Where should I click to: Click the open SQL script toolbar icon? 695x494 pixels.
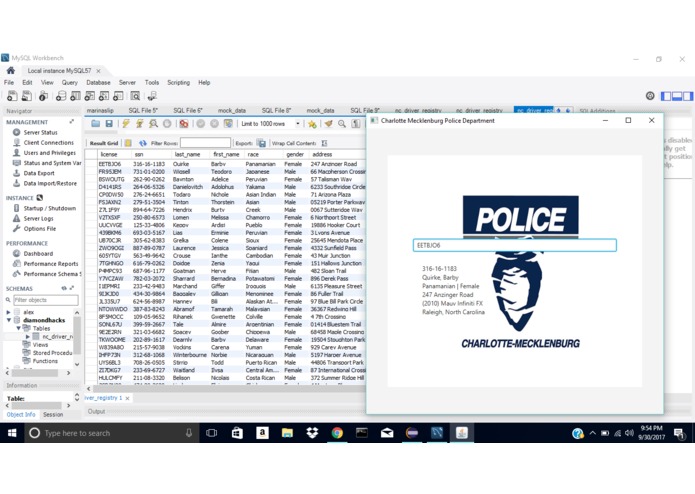pyautogui.click(x=27, y=96)
